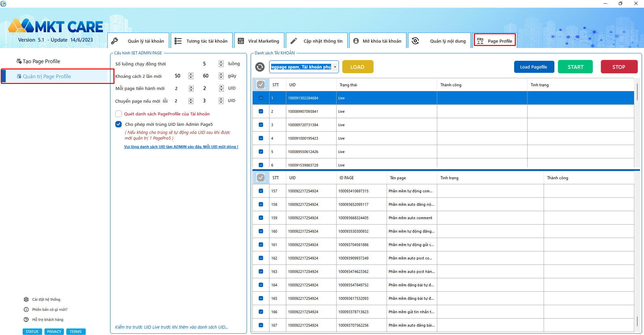Click the refresh icon beside the account dropdown
644x335 pixels.
tap(260, 67)
